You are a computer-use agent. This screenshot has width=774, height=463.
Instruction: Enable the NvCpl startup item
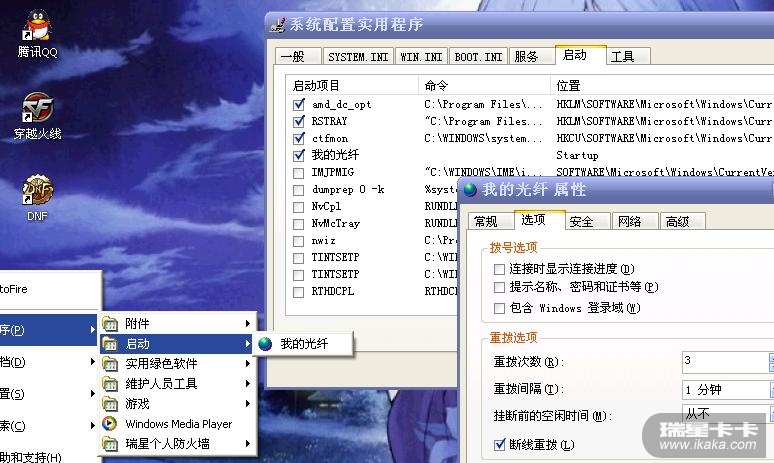299,207
